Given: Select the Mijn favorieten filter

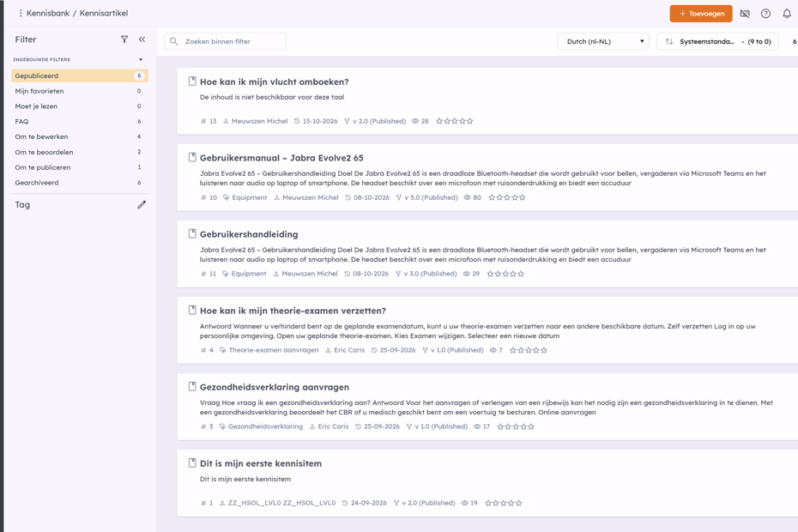Looking at the screenshot, I should coord(80,91).
